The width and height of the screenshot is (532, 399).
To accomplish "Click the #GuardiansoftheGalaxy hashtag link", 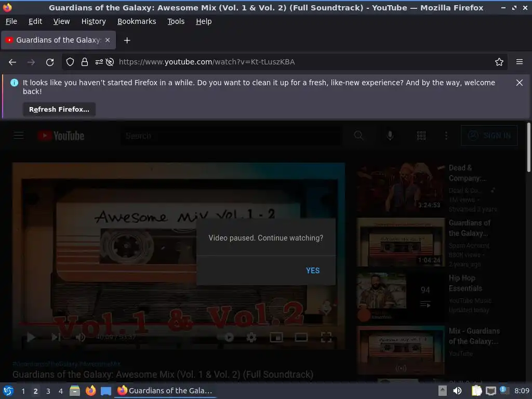I will (45, 364).
